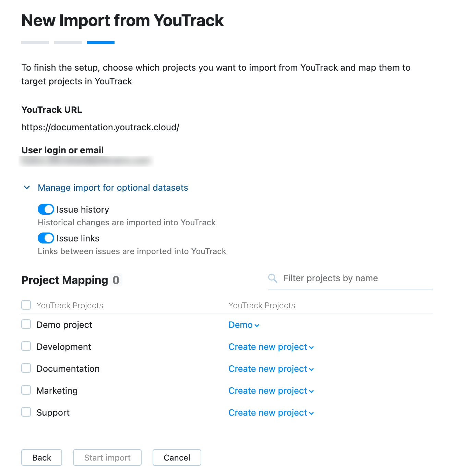Open Support's Create new project dropdown
Screen dimensions: 454x476
click(271, 413)
